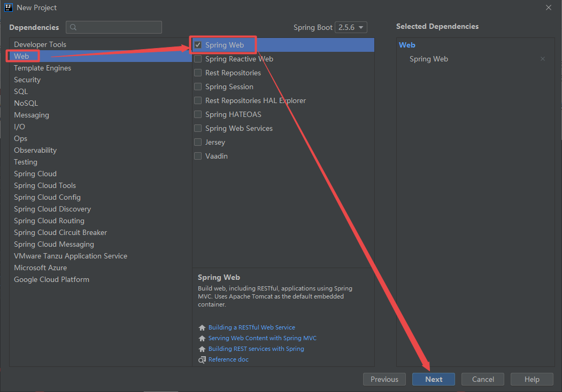Check the Spring Web Services checkbox
Image resolution: width=562 pixels, height=392 pixels.
pyautogui.click(x=198, y=128)
